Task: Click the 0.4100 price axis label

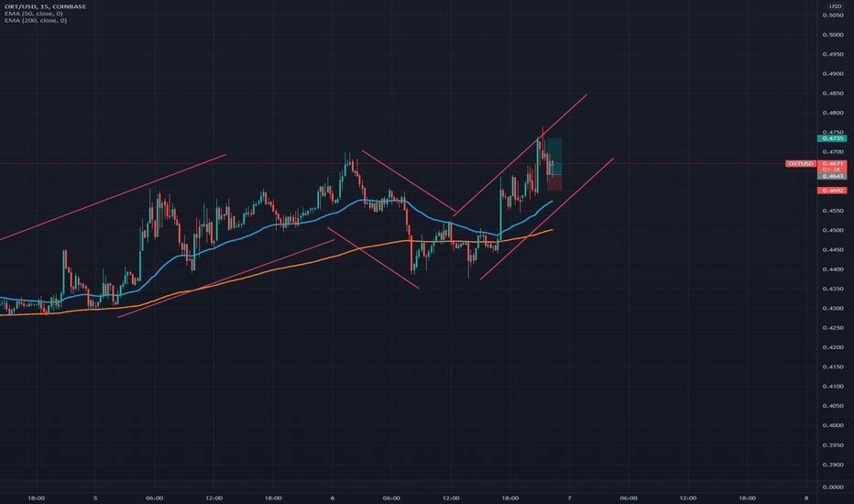Action: [833, 387]
